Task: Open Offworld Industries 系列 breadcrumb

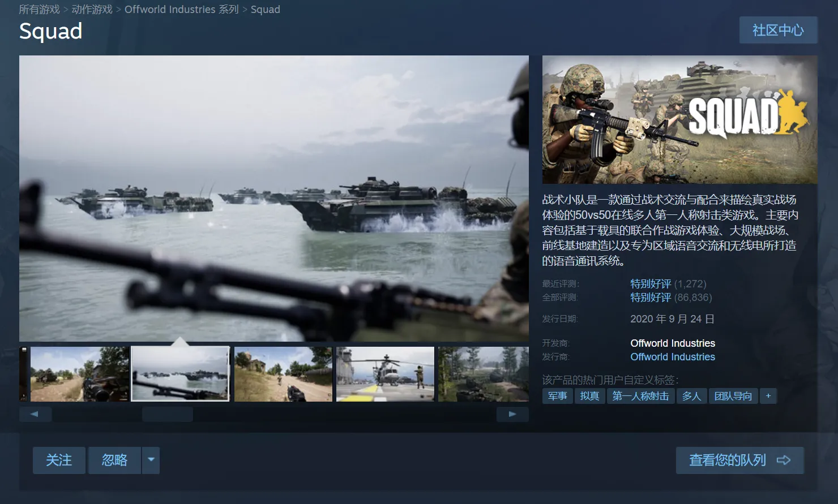Action: pos(181,10)
